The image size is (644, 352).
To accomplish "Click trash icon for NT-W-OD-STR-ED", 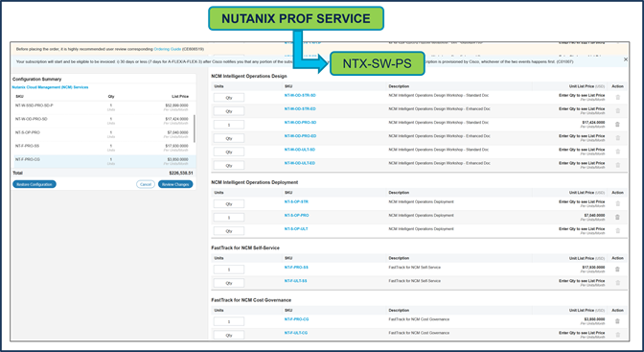I will pyautogui.click(x=617, y=111).
